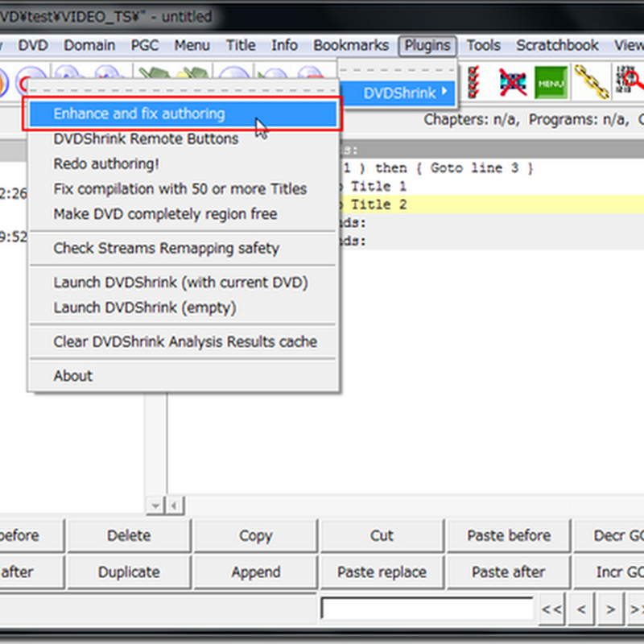The image size is (644, 644).
Task: Open the Bookmarks menu
Action: point(351,45)
